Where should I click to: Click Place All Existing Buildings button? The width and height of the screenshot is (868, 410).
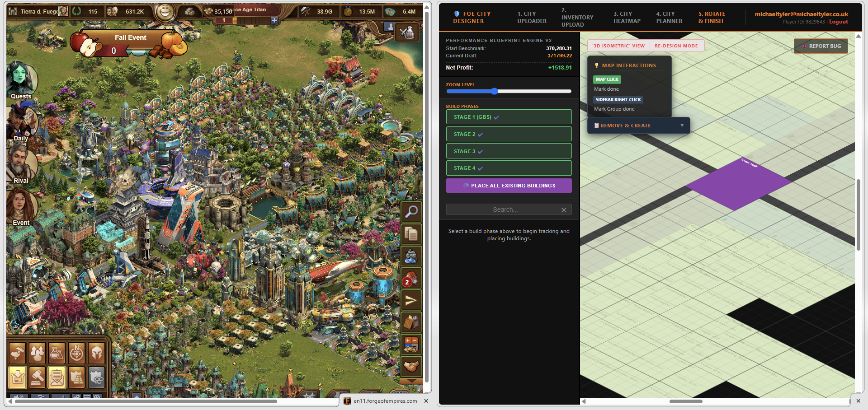509,186
